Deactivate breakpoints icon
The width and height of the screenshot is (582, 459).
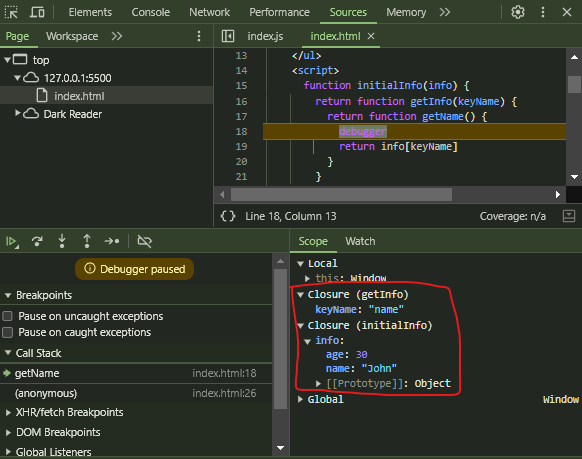click(x=144, y=241)
